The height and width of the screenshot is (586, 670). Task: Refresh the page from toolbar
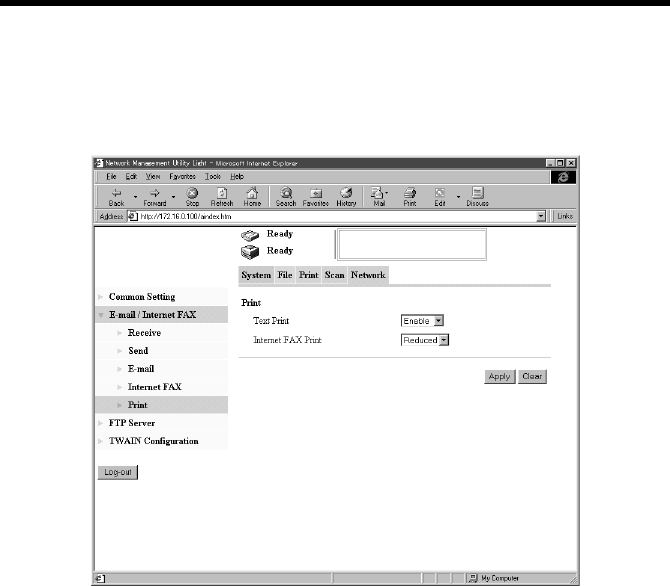tap(222, 197)
